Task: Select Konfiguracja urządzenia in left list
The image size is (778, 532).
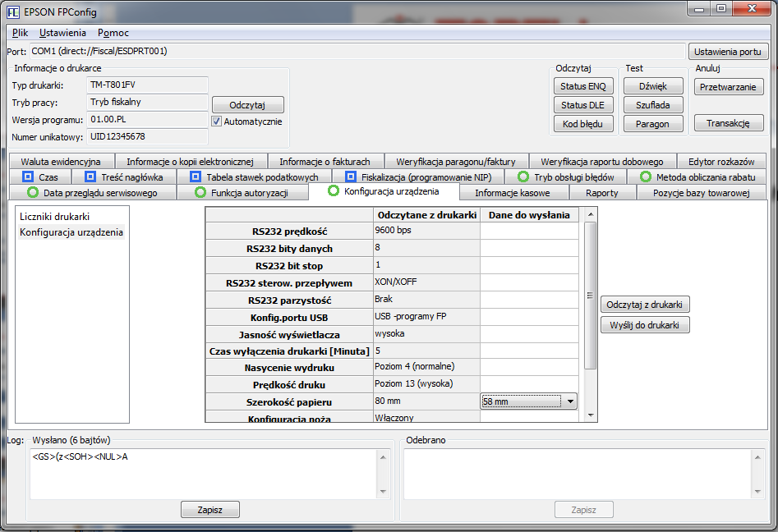Action: (x=71, y=232)
